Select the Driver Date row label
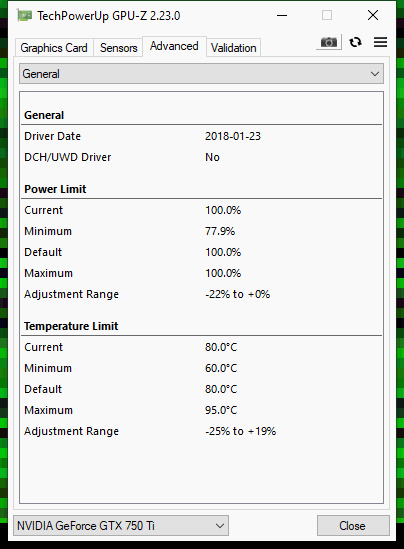This screenshot has width=404, height=549. [53, 136]
